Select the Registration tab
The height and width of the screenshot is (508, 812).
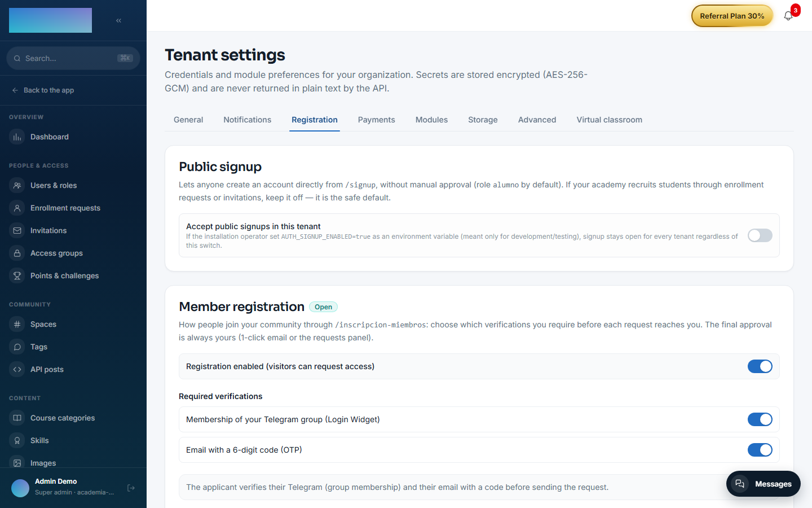tap(315, 120)
